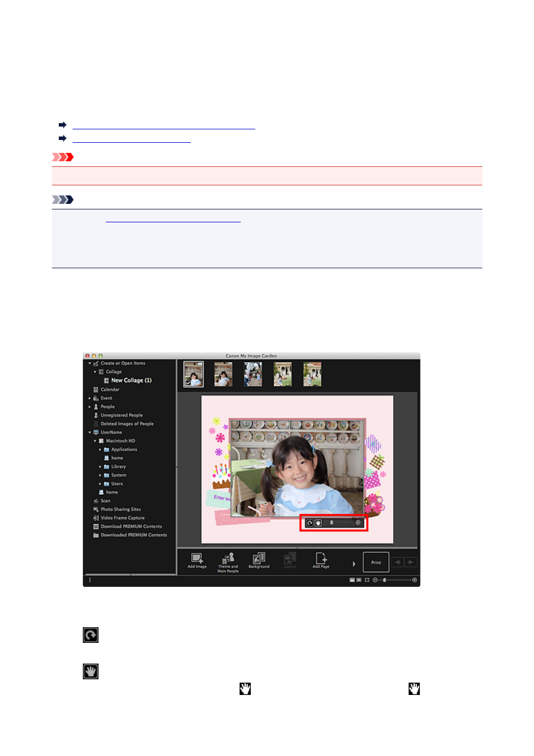534x756 pixels.
Task: Click the zoom out minus icon
Action: pos(375,580)
